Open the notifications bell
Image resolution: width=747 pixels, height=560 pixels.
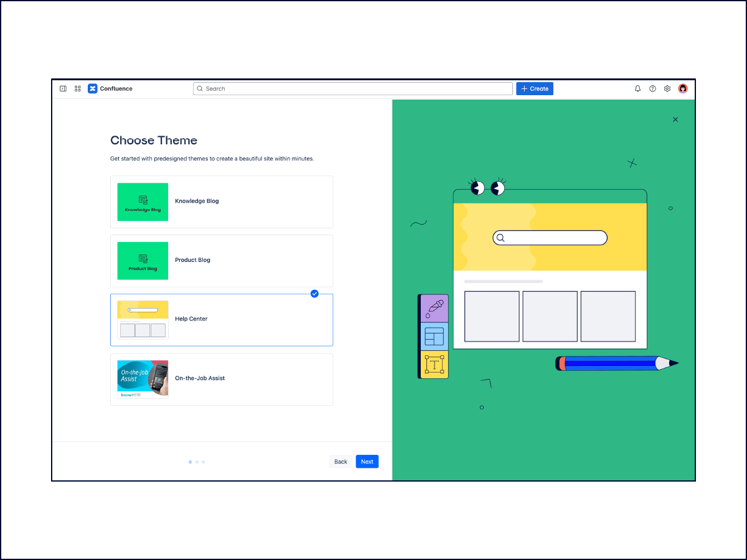click(x=637, y=88)
